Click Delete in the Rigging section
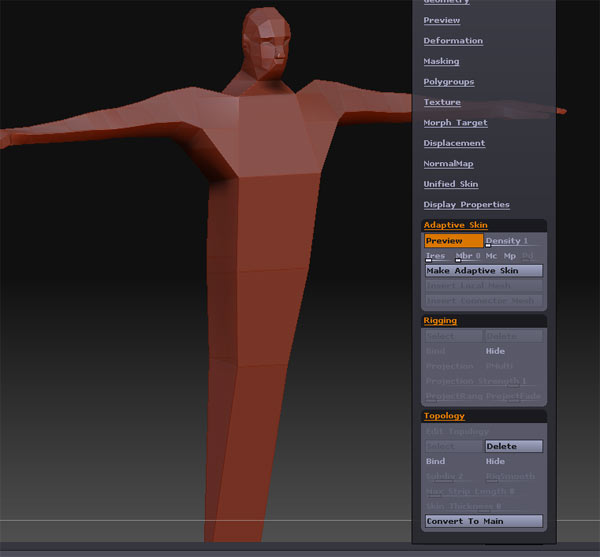The image size is (600, 557). (514, 336)
